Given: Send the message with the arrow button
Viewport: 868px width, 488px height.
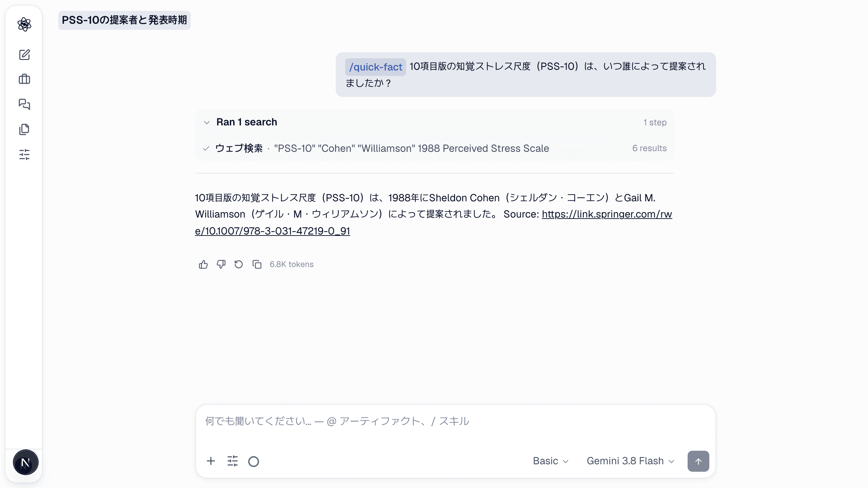Looking at the screenshot, I should point(698,461).
